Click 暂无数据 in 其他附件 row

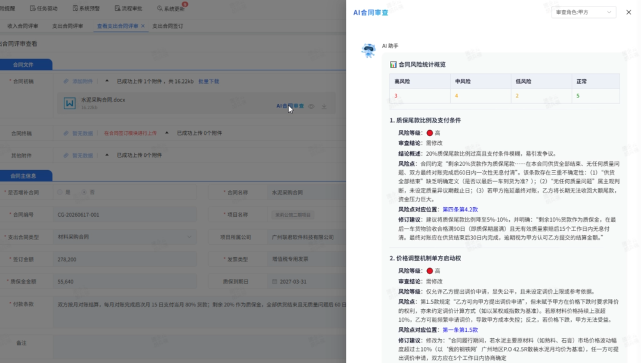[x=82, y=156]
